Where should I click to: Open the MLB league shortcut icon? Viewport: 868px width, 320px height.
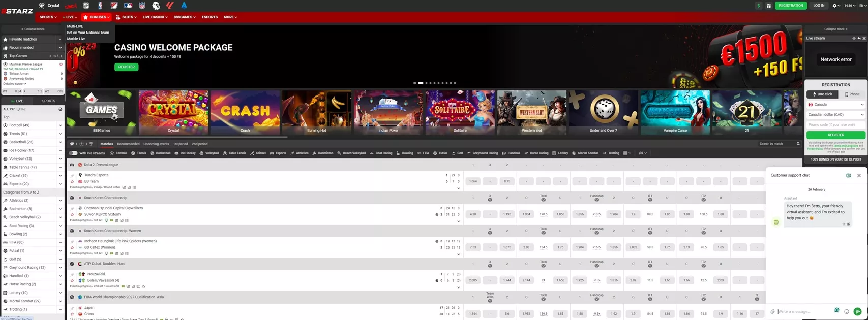(x=128, y=6)
